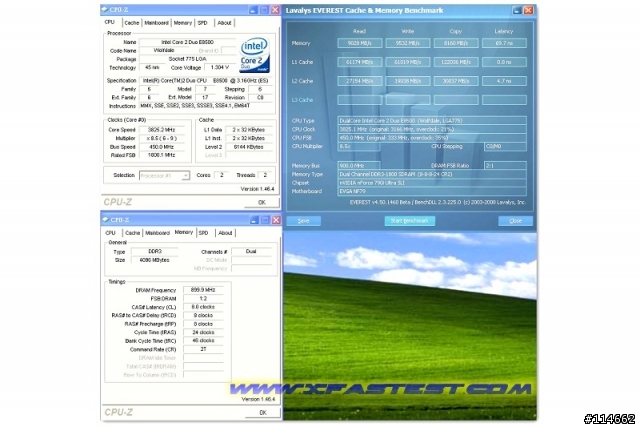Click the Save button in EVEREST benchmark
The height and width of the screenshot is (427, 640).
tap(303, 221)
